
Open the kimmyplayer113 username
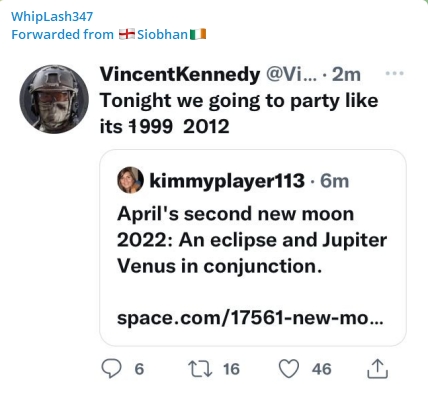(227, 181)
